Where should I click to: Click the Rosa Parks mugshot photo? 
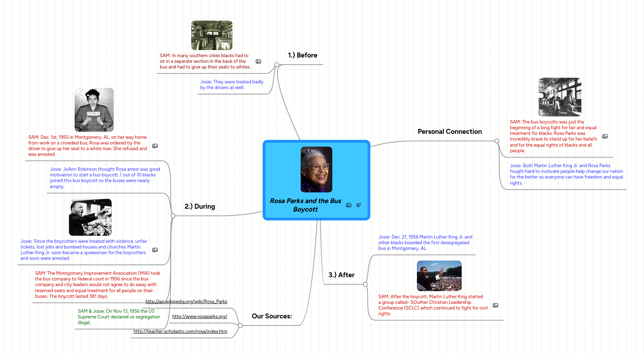coord(94,110)
